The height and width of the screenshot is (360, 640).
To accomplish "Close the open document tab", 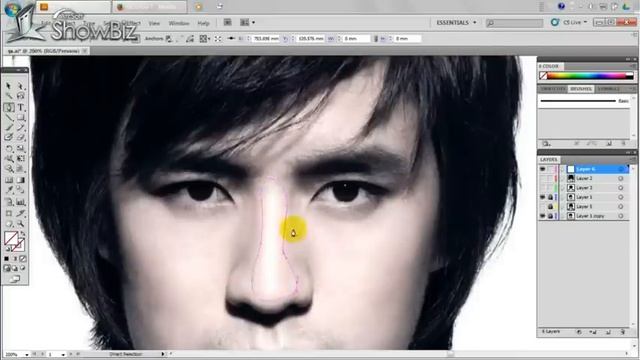I will pos(84,51).
